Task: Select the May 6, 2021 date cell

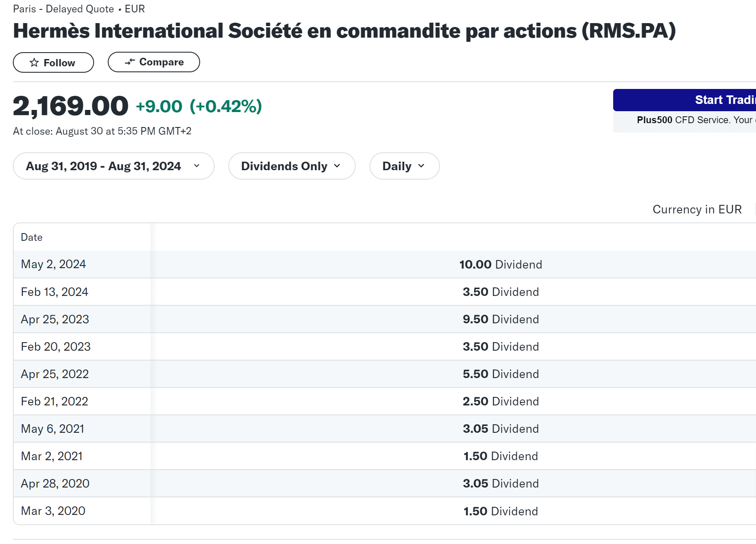Action: [82, 429]
